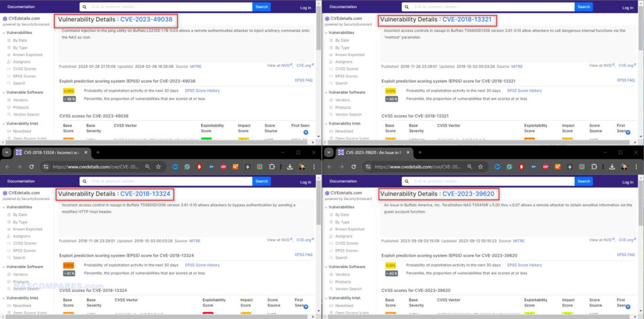Collapse the Vulnerabilities section on the CVE-2018-13324 page
This screenshot has width=644, height=319.
click(4, 207)
